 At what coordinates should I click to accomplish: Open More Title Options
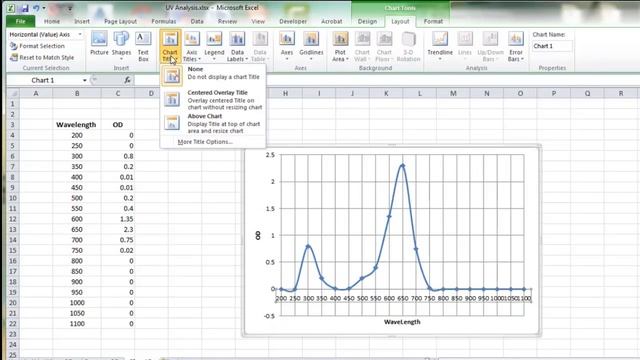pos(205,142)
